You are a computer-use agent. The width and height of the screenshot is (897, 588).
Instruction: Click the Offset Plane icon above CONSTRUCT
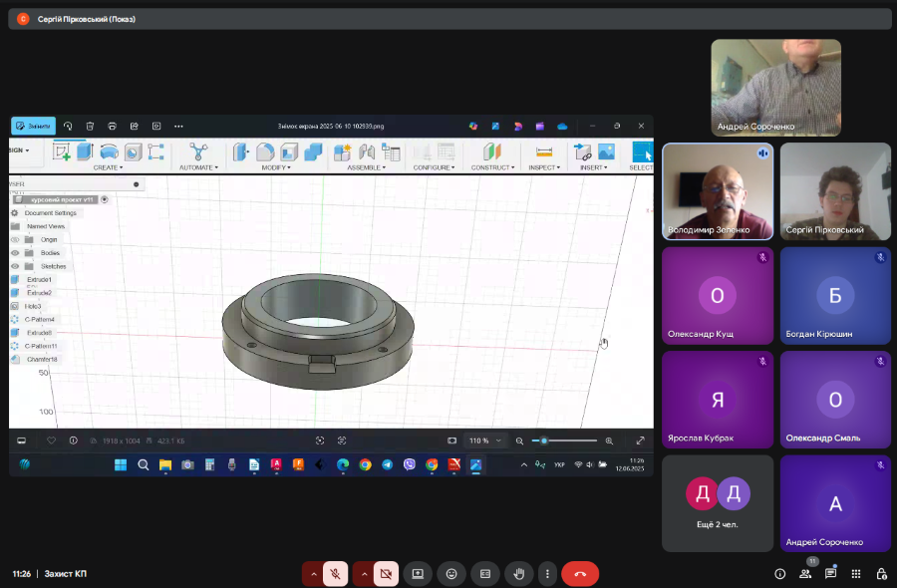[x=492, y=151]
